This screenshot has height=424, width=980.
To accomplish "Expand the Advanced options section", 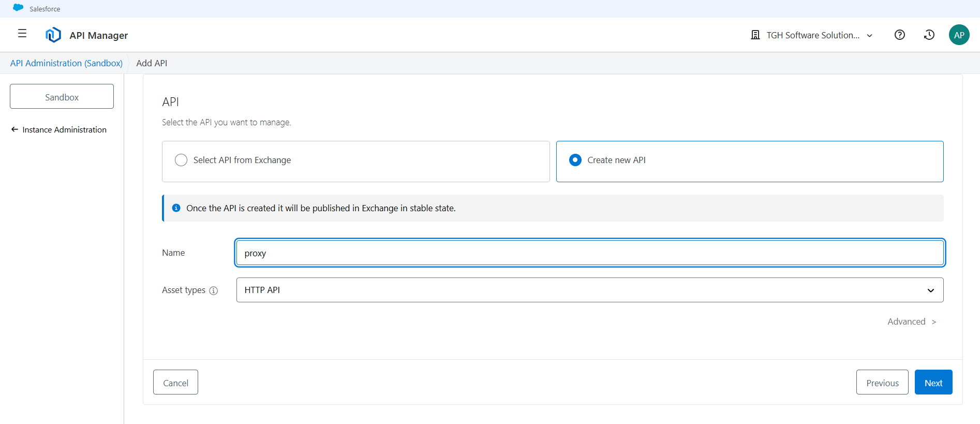I will pos(911,321).
